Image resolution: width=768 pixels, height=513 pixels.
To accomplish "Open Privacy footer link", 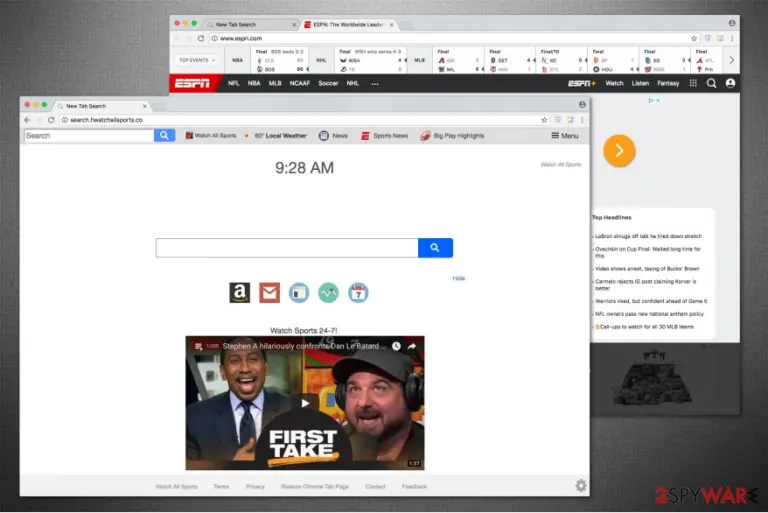I will click(255, 487).
